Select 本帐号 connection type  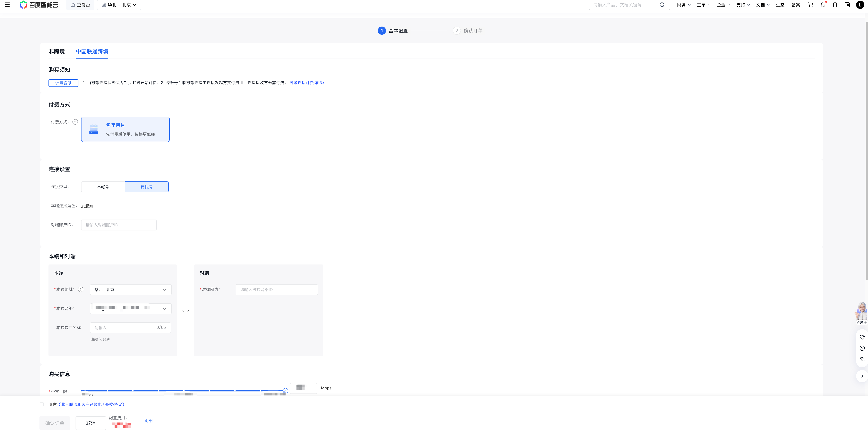103,187
